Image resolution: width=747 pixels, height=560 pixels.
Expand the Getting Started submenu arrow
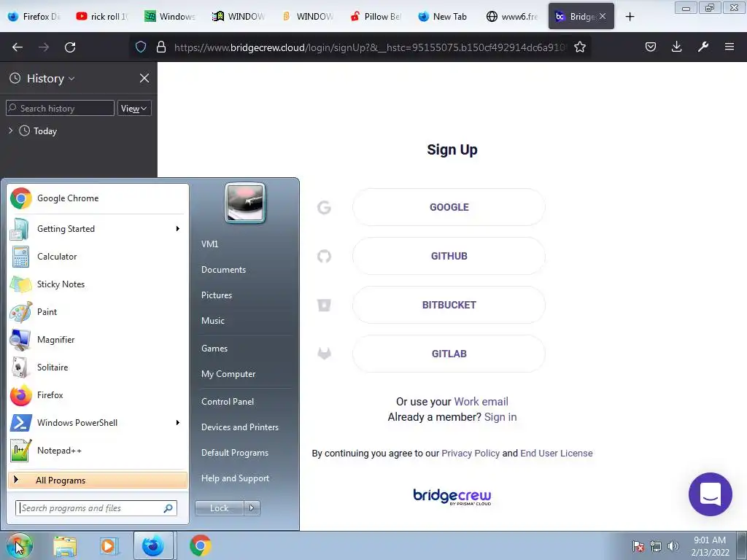point(178,228)
